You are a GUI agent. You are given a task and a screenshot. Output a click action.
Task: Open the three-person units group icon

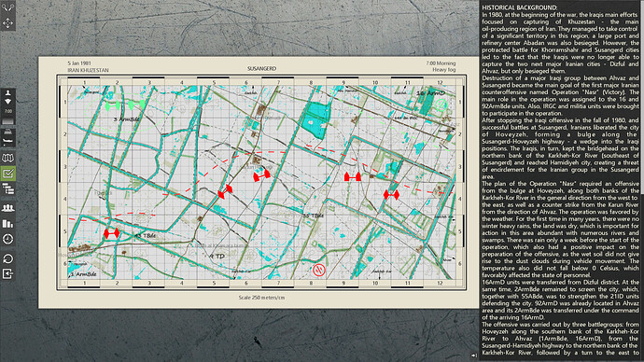7,208
